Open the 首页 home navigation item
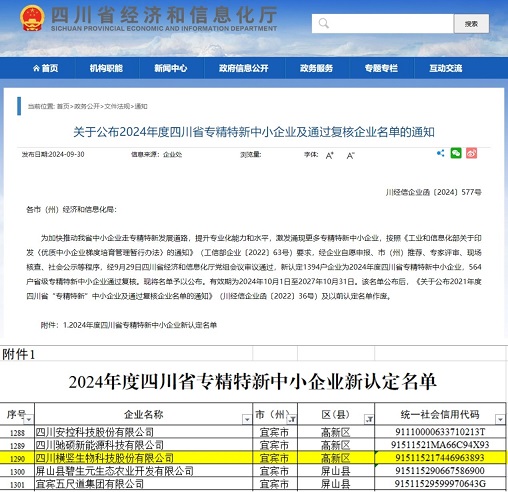 pyautogui.click(x=46, y=68)
